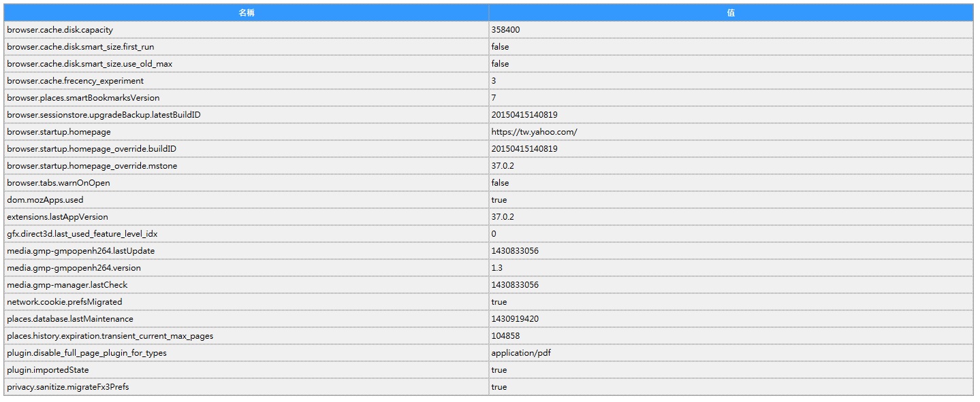
Task: Click the https://tw.yahoo.com/ homepage value
Action: tap(534, 132)
